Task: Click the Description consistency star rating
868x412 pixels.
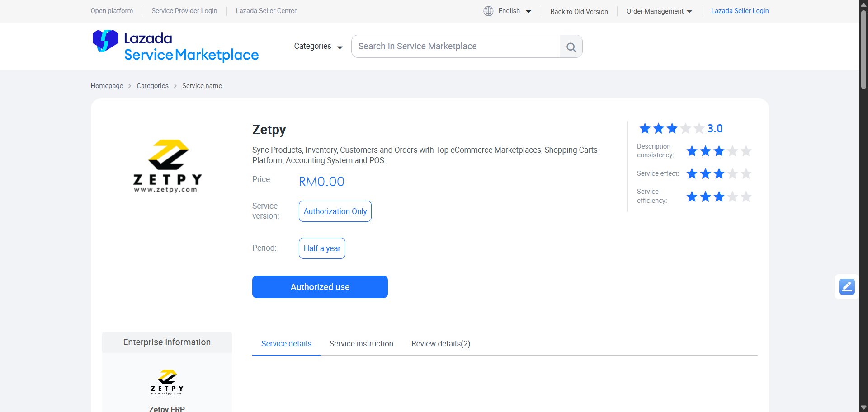Action: click(x=719, y=151)
